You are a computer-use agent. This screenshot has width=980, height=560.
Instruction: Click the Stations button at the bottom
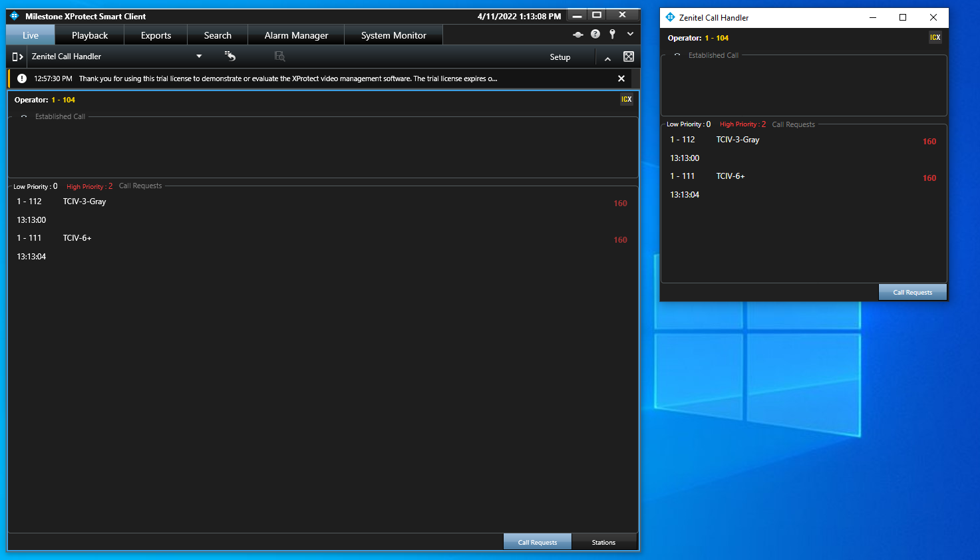click(603, 542)
